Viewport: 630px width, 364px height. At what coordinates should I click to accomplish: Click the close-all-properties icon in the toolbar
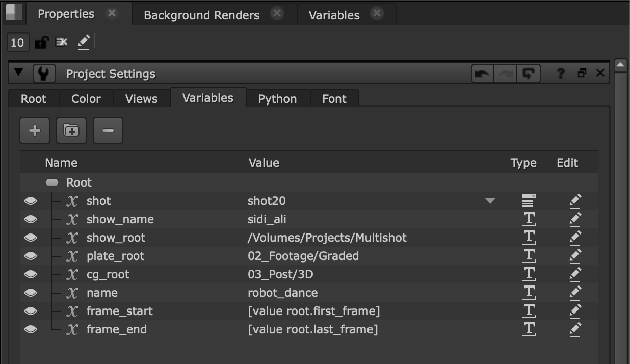click(x=61, y=42)
